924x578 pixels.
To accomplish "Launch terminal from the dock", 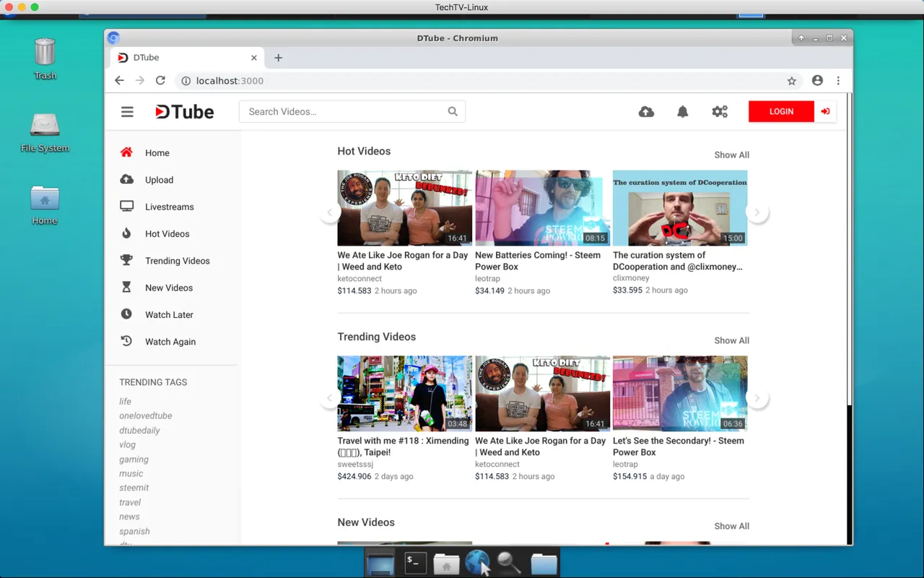I will (x=415, y=563).
